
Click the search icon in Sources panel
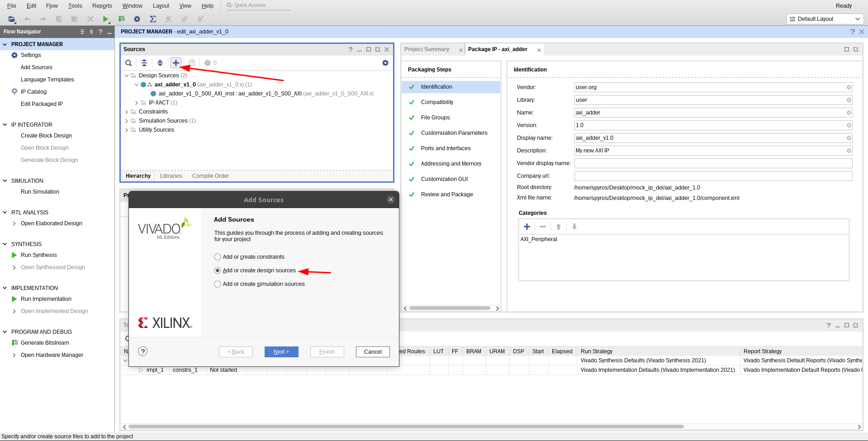pyautogui.click(x=128, y=63)
